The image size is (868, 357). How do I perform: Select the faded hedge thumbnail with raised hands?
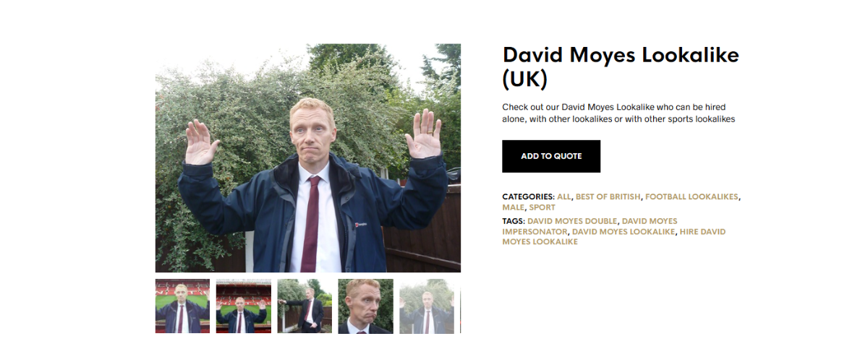[427, 306]
